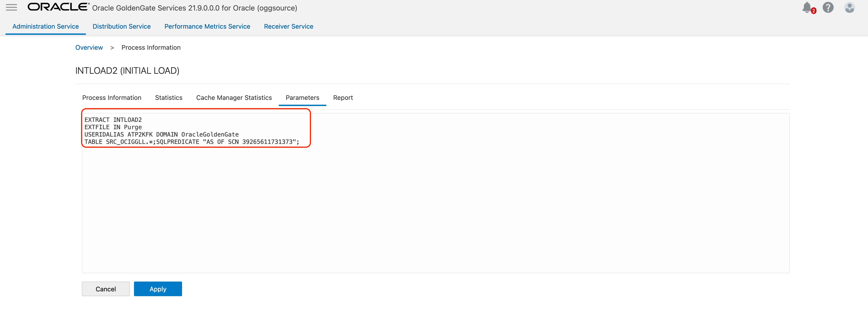This screenshot has height=312, width=868.
Task: Open the user account avatar menu
Action: click(x=849, y=7)
